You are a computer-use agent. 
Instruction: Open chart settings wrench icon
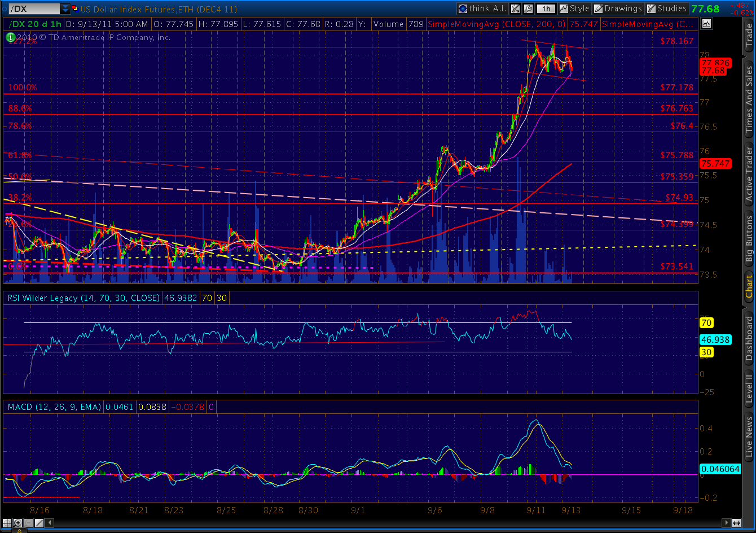coord(528,8)
